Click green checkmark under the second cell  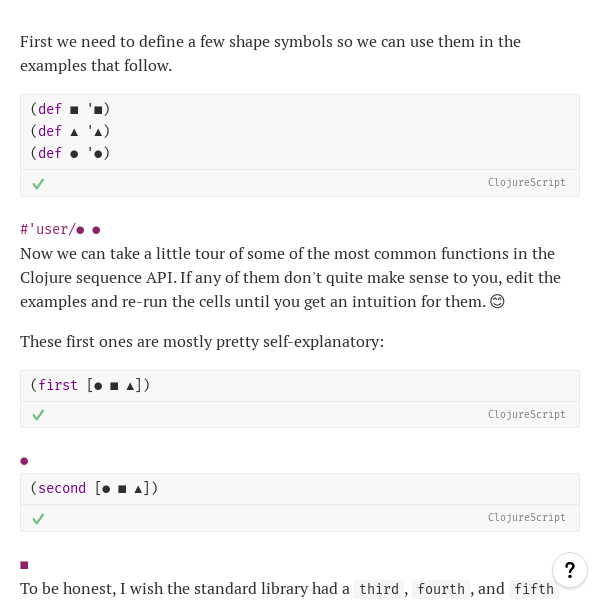click(38, 519)
